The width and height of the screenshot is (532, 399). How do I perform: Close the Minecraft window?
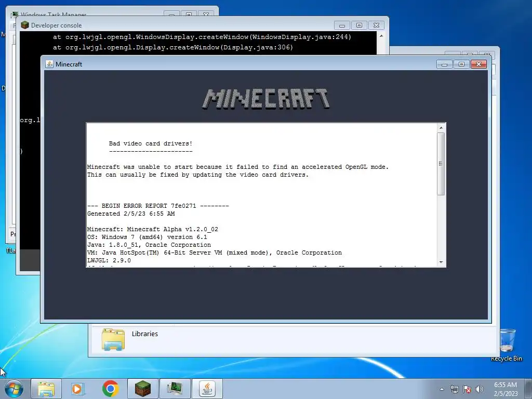tap(478, 64)
